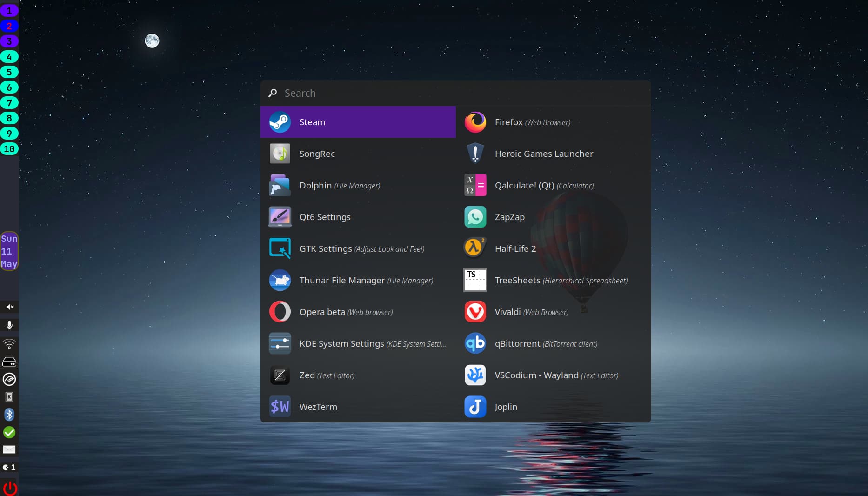Launch Steam from the highlighted entry

[358, 122]
